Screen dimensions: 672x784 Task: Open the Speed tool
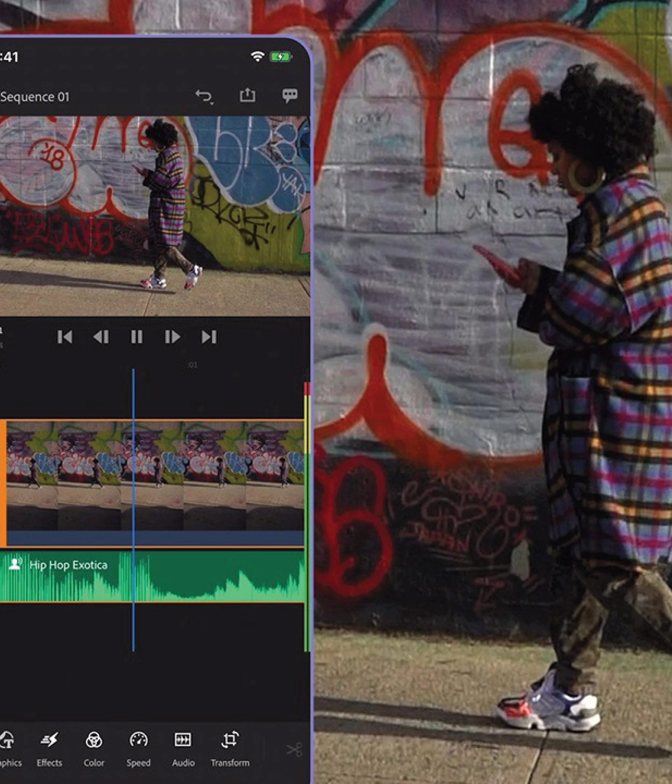(x=139, y=749)
